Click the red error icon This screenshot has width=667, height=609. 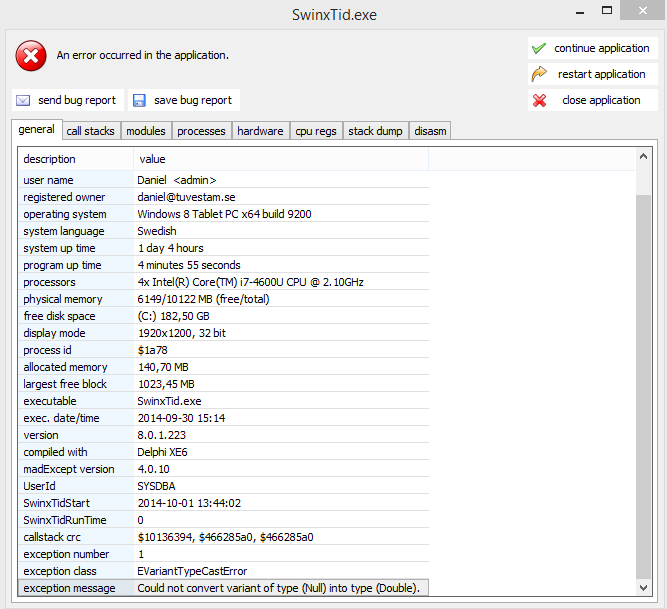(x=31, y=56)
